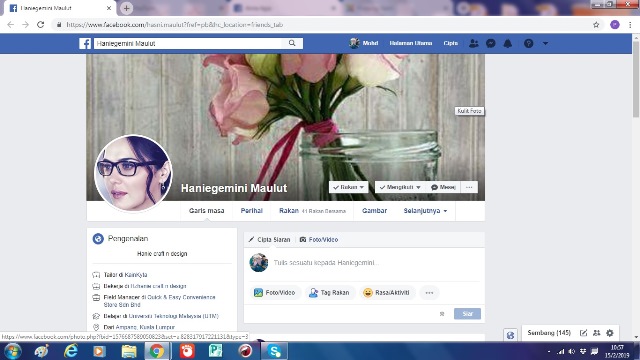Click the new message compose icon in chat bar
This screenshot has width=640, height=360.
[x=584, y=333]
